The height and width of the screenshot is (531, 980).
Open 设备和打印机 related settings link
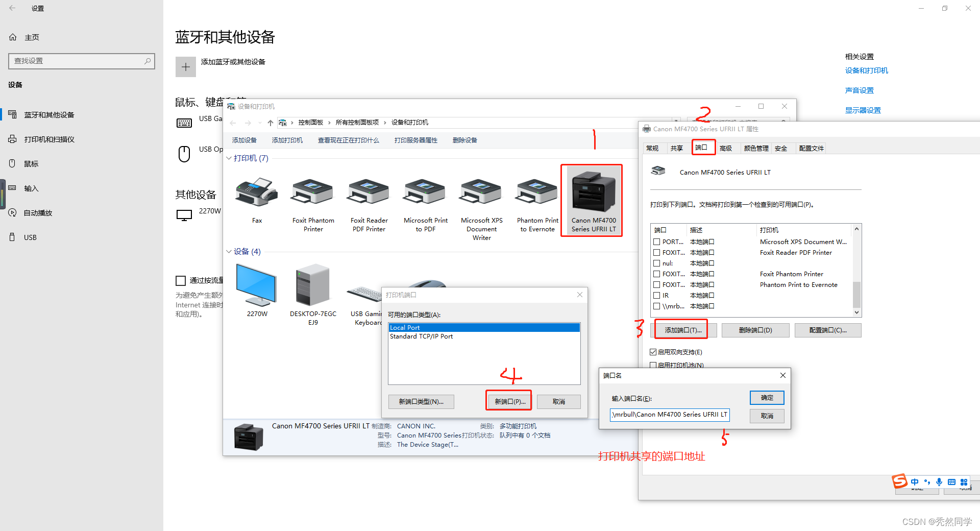866,70
